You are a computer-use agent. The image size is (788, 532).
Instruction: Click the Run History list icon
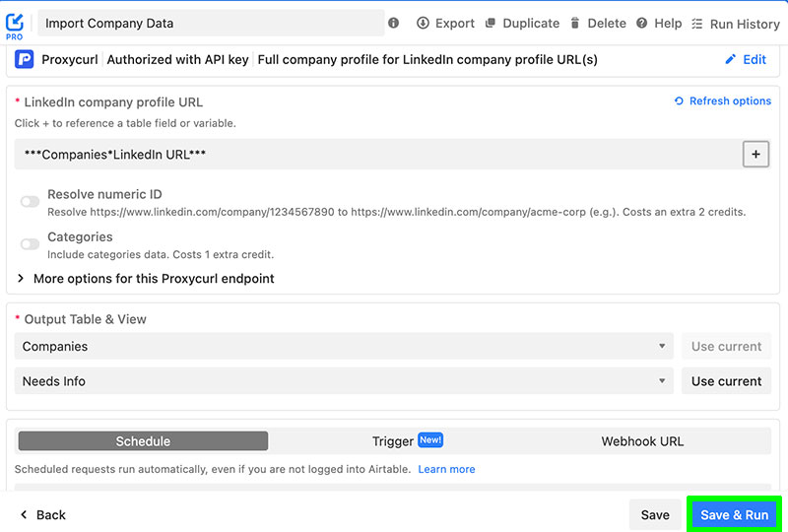[697, 24]
